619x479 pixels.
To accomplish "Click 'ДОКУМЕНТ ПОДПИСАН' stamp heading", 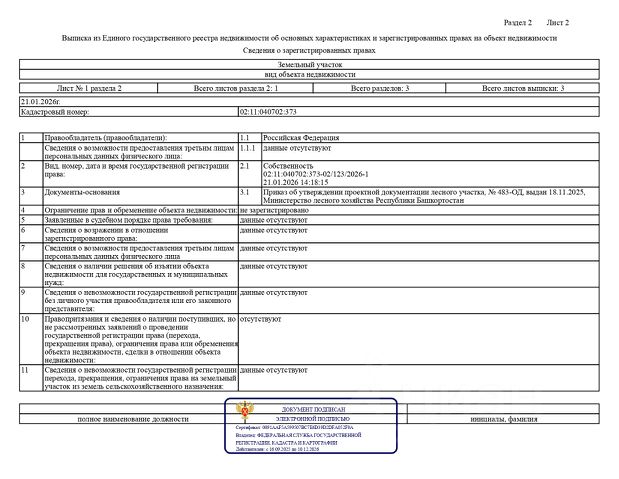I will pyautogui.click(x=313, y=409).
